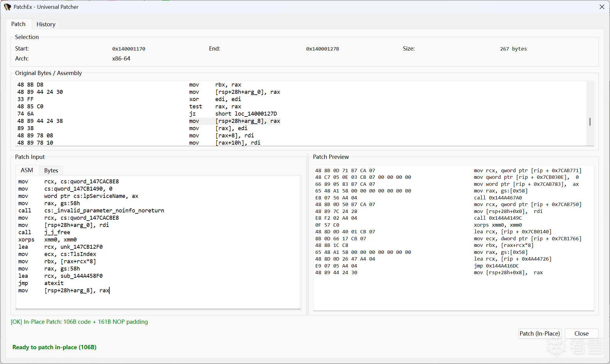Close the PatchEx window with X
Viewport: 610px width, 364px height.
[602, 7]
